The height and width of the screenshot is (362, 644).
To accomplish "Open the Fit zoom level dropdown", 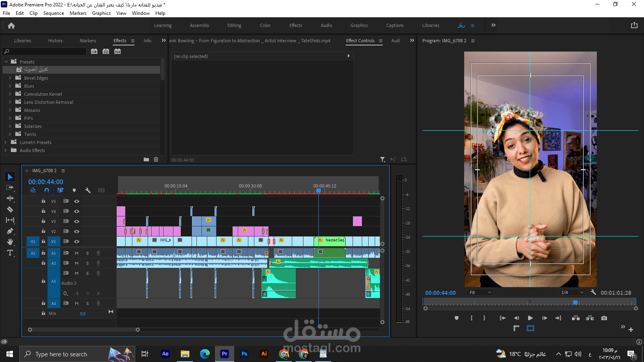I will point(480,292).
